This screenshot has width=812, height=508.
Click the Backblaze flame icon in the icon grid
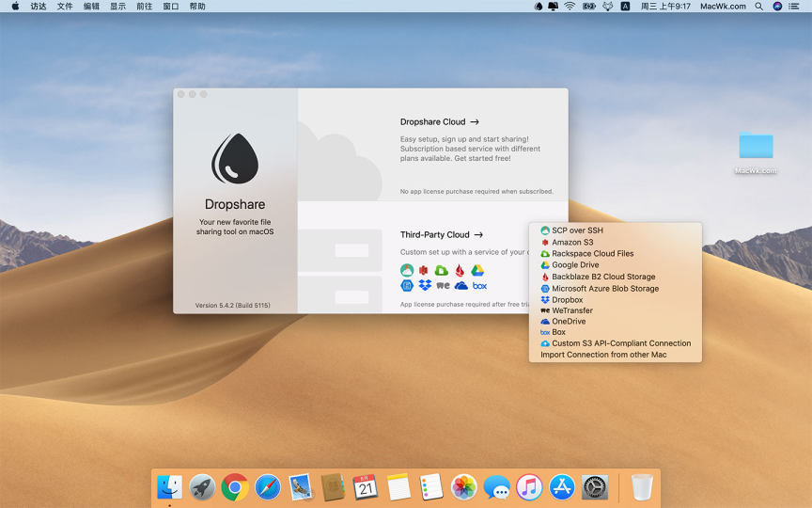[x=460, y=270]
